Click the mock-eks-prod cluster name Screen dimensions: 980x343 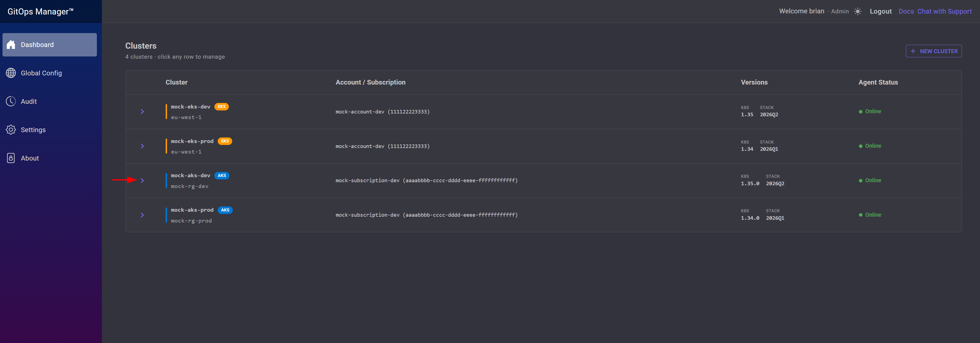click(x=192, y=141)
